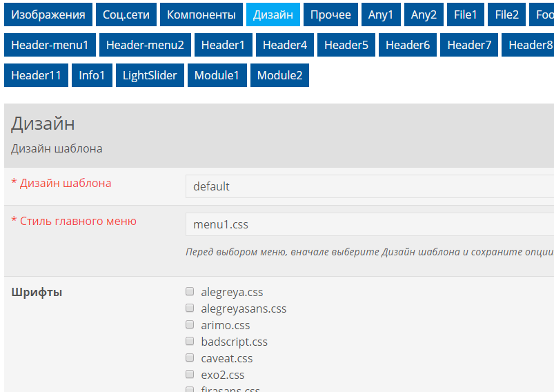Enable the alegreya.css font checkbox

coord(190,292)
